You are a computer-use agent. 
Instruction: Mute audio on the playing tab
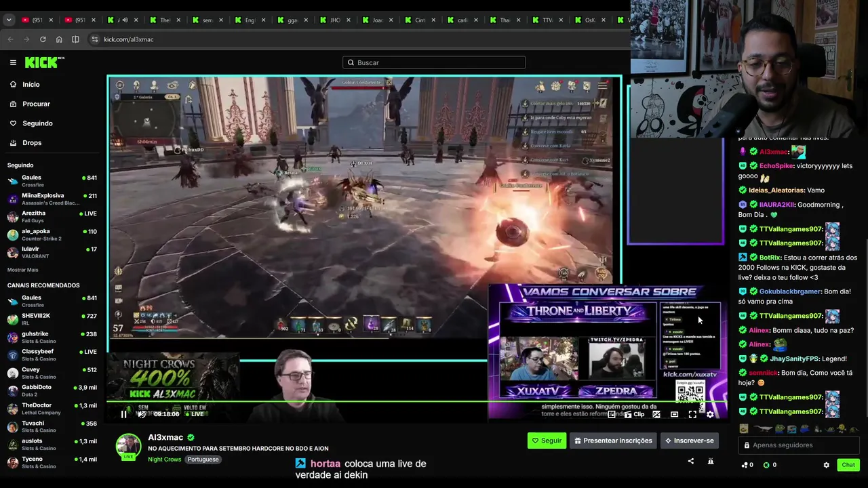coord(125,20)
